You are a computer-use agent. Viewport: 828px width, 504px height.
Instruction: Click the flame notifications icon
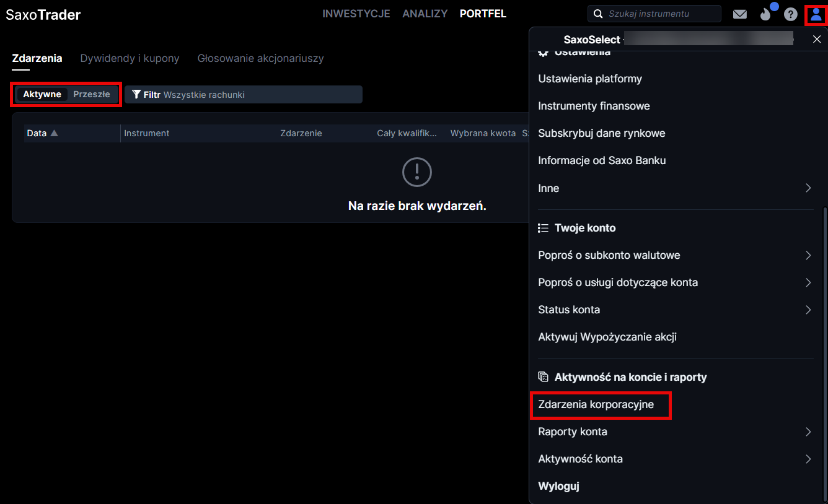(x=766, y=14)
